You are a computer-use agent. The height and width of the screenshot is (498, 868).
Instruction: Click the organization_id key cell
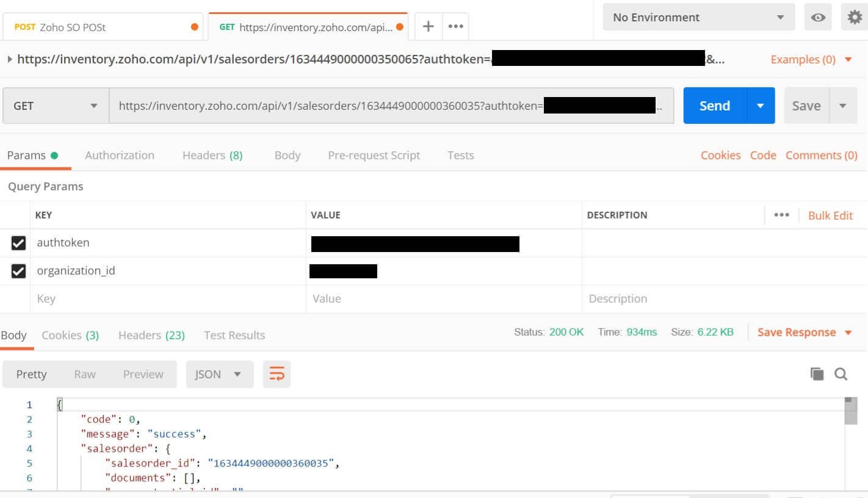click(168, 271)
